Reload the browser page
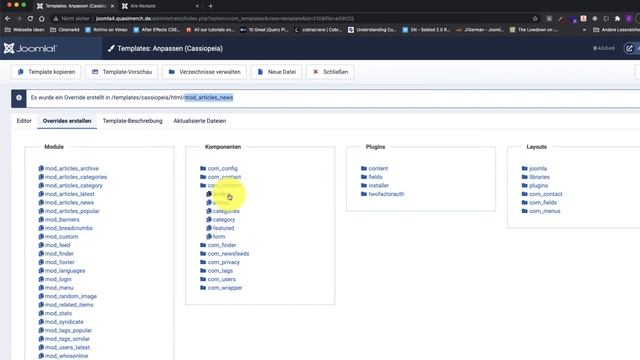This screenshot has width=640, height=360. [30, 18]
